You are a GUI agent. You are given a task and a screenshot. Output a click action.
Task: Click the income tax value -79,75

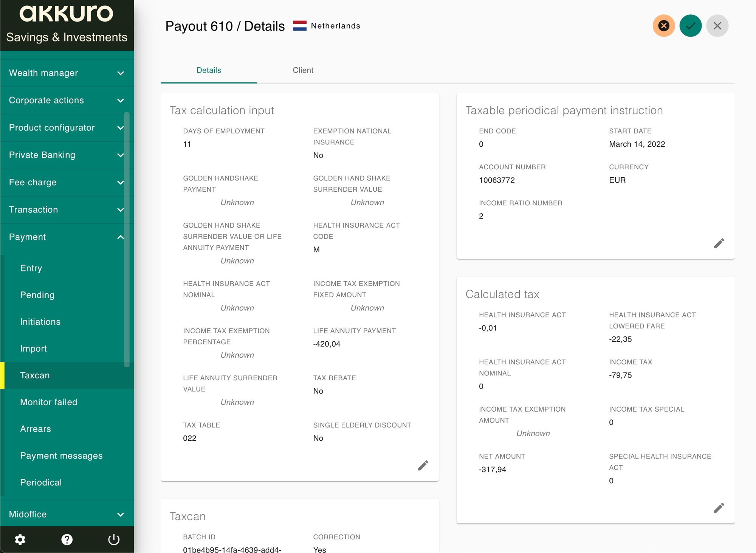pyautogui.click(x=620, y=375)
